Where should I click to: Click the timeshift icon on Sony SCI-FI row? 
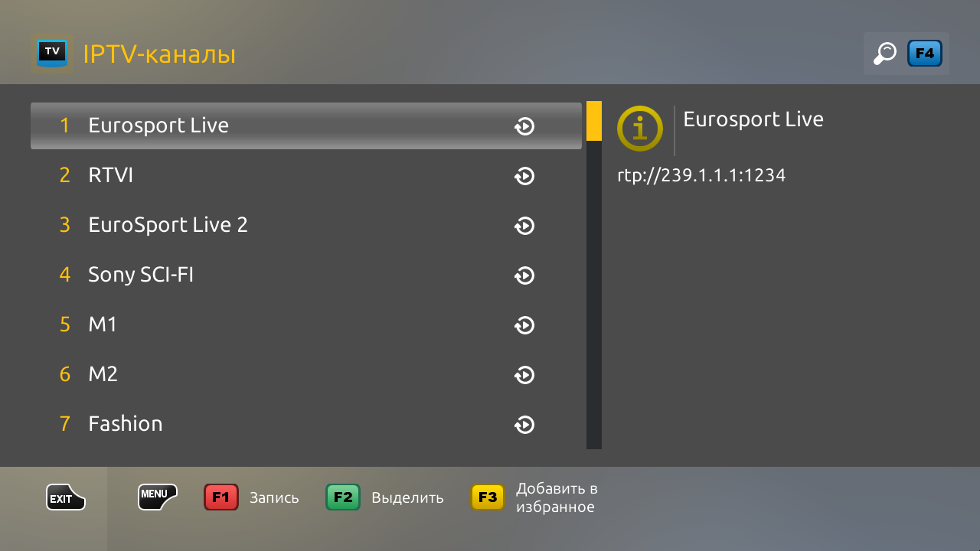pos(524,275)
